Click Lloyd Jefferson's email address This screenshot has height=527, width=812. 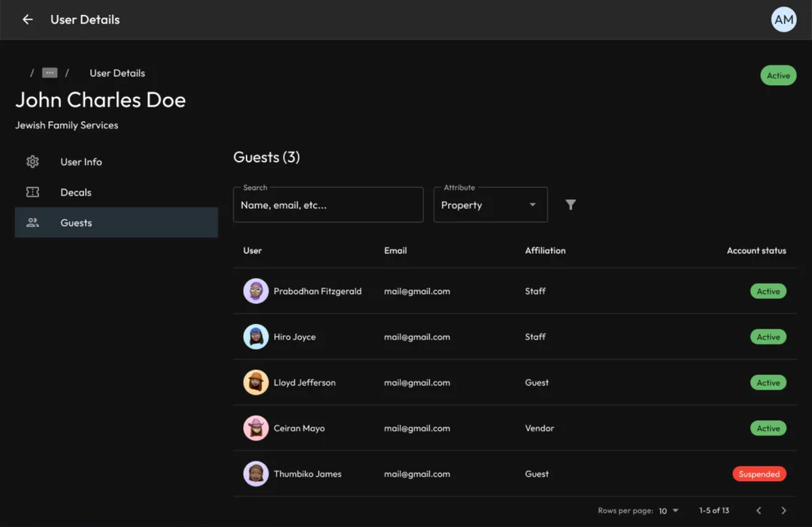pos(417,383)
